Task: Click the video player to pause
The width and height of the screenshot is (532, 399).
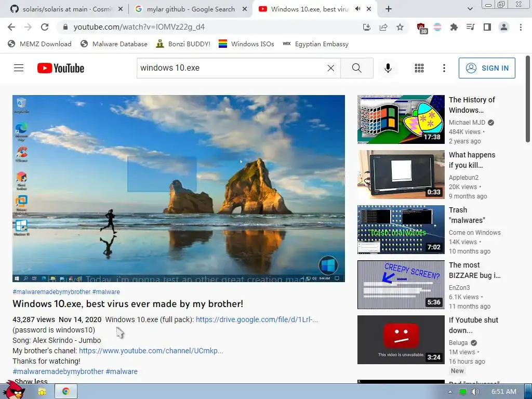Action: (179, 188)
